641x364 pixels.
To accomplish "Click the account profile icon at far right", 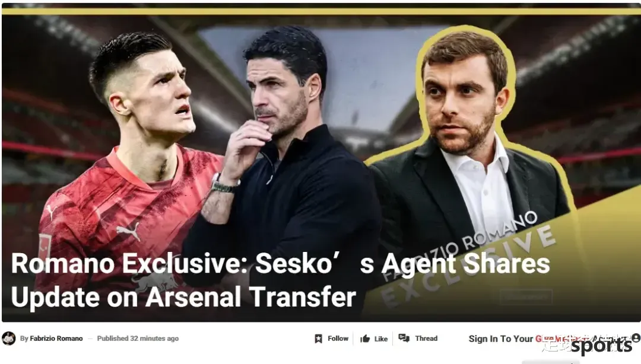I will tap(636, 338).
